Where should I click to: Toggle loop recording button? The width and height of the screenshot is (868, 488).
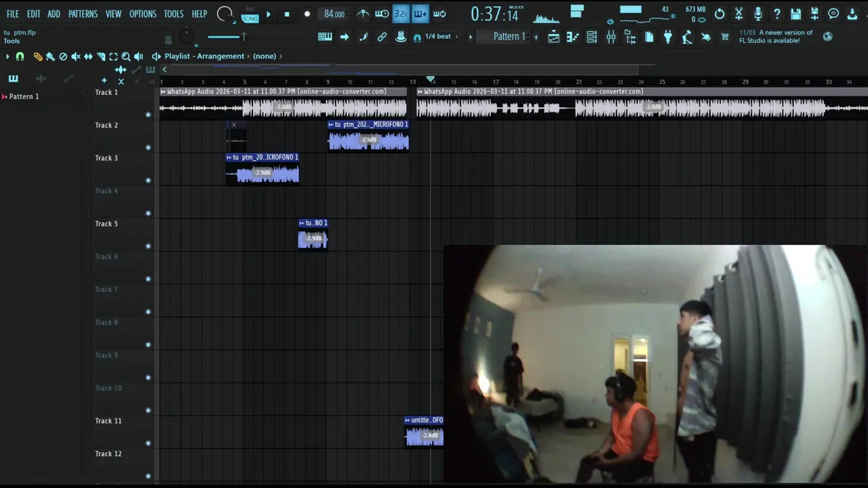point(439,14)
